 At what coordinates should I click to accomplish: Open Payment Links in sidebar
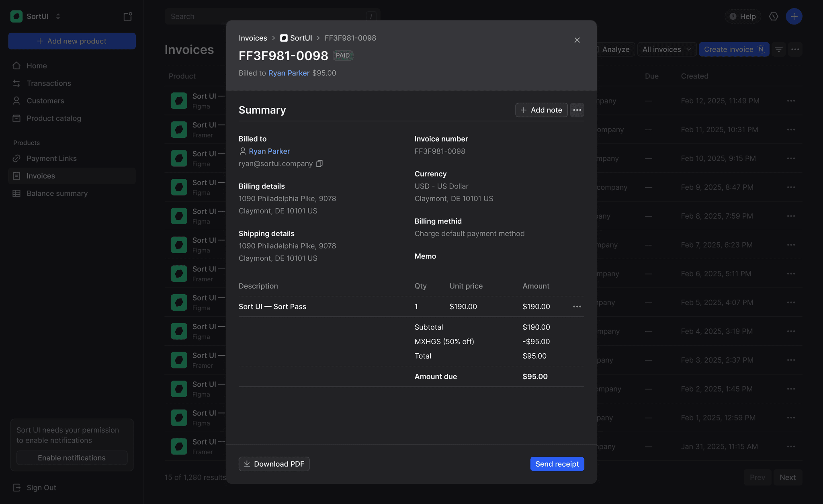coord(72,158)
